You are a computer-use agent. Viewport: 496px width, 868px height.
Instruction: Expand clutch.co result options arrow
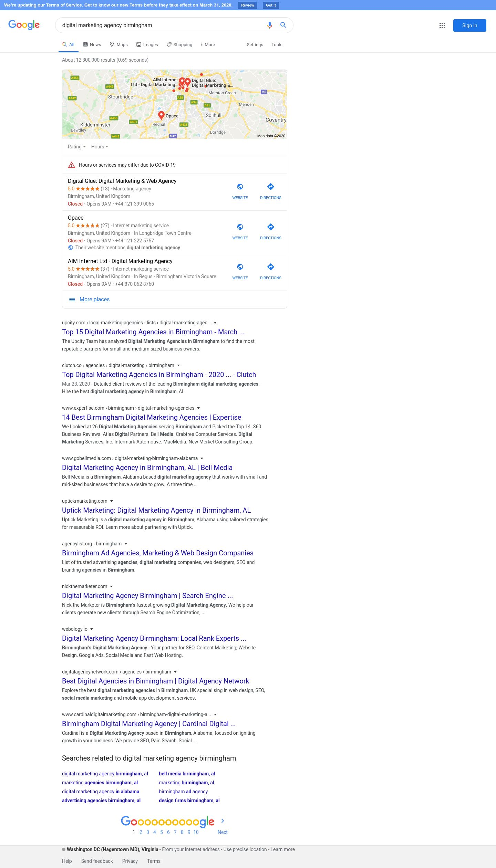pyautogui.click(x=178, y=366)
